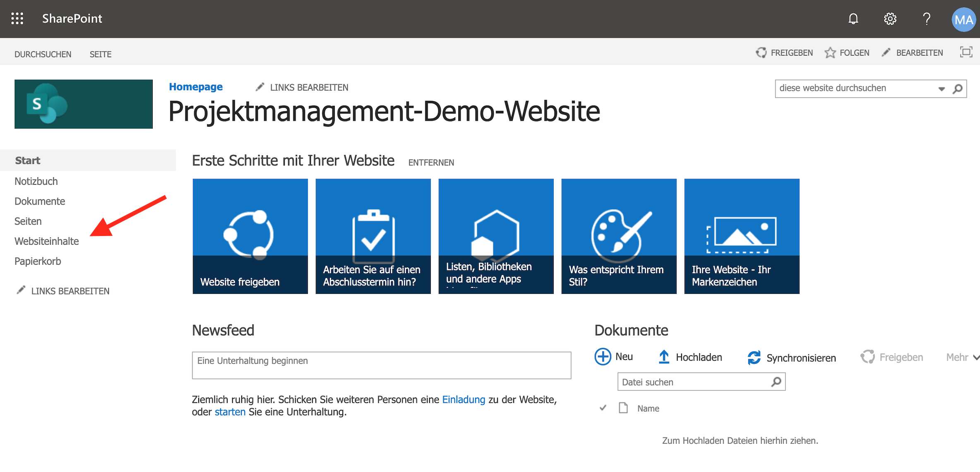This screenshot has width=980, height=472.
Task: Click the Eine Unterhaltung beginnen field
Action: tap(381, 365)
